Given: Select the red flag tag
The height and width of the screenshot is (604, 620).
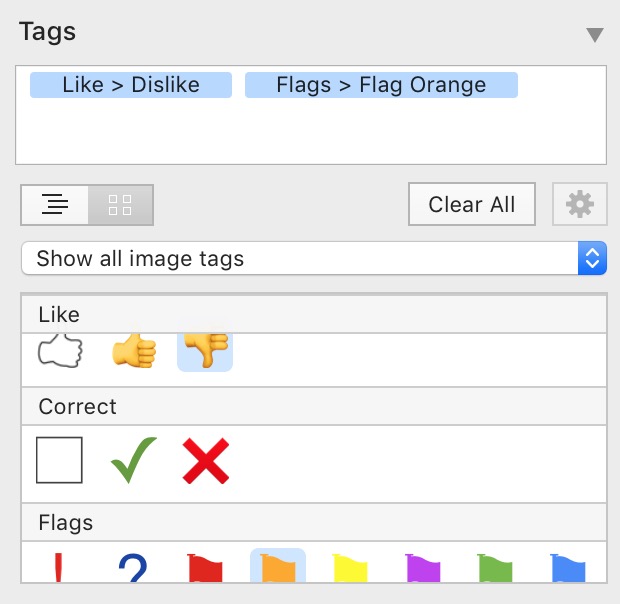Looking at the screenshot, I should coord(205,568).
